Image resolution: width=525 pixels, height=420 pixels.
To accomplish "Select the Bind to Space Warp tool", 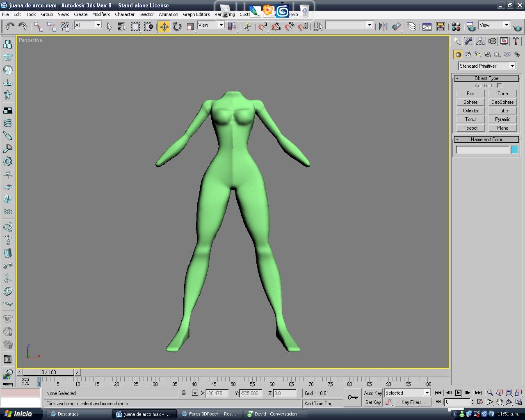I will (65, 27).
